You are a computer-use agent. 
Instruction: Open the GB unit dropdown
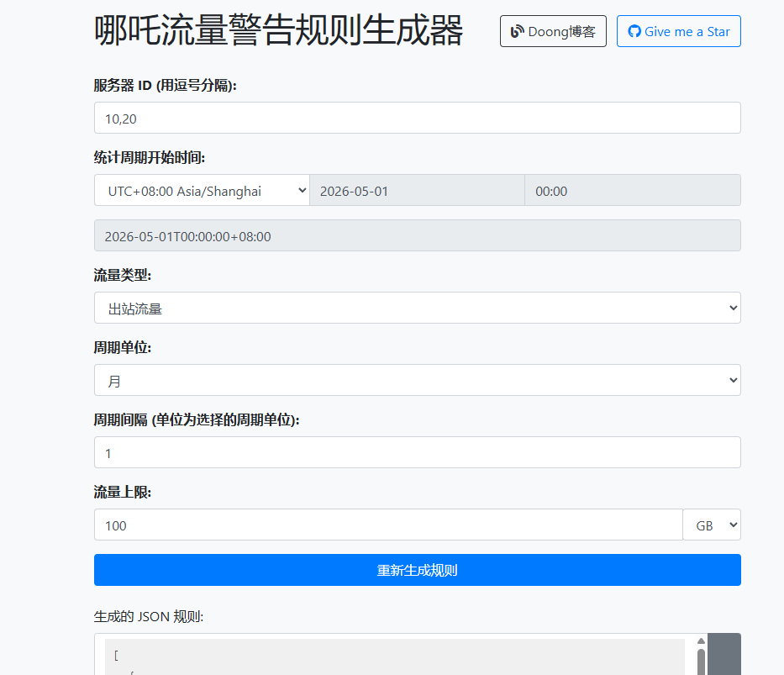point(712,525)
